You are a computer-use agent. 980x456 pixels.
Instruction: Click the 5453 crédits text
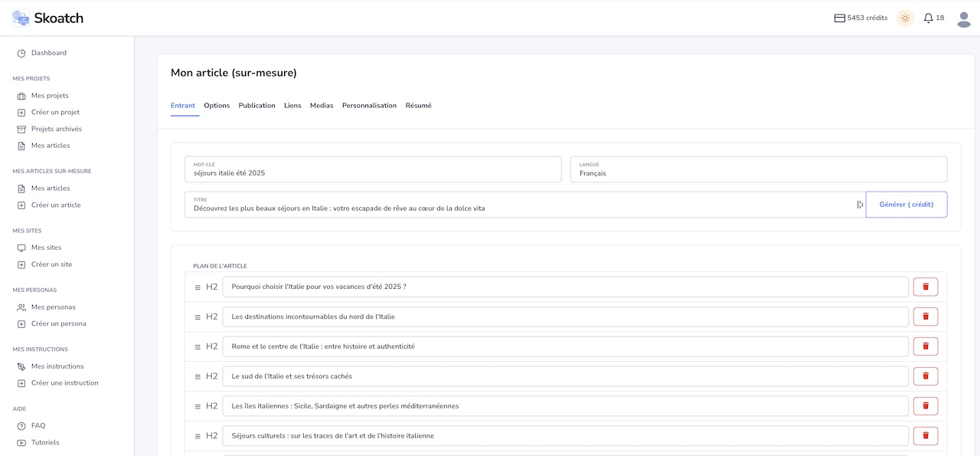tap(867, 18)
